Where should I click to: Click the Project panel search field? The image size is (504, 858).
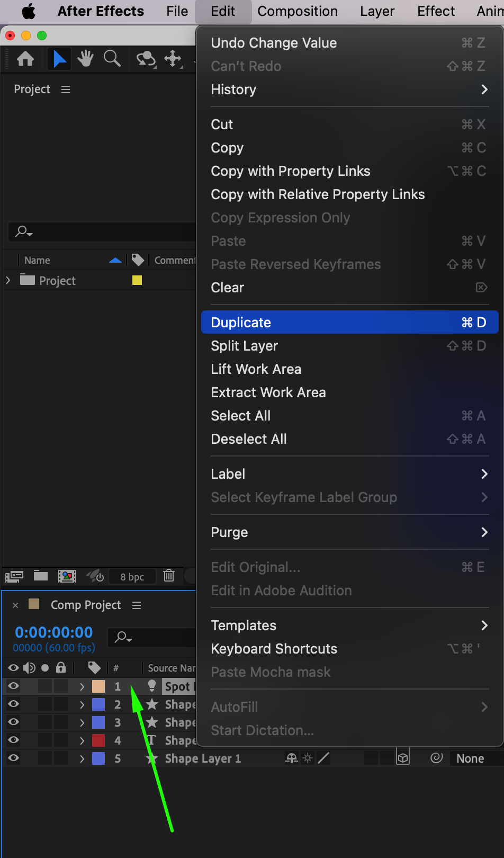coord(106,232)
